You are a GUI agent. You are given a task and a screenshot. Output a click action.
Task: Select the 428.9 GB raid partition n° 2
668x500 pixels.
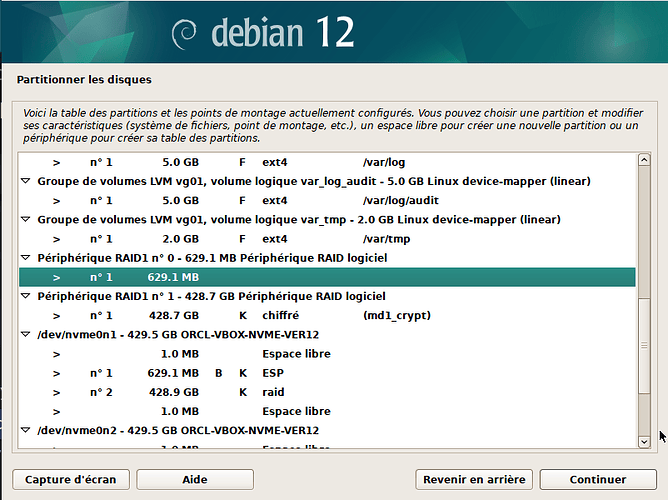tap(327, 392)
